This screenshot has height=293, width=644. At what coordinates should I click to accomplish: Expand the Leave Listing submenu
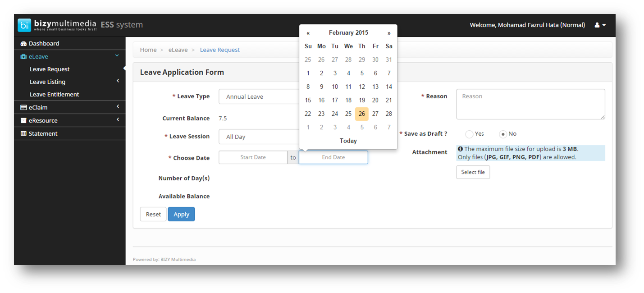(118, 81)
